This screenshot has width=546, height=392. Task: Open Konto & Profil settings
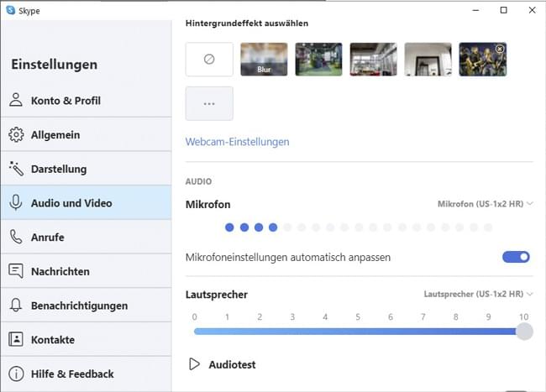pos(86,101)
